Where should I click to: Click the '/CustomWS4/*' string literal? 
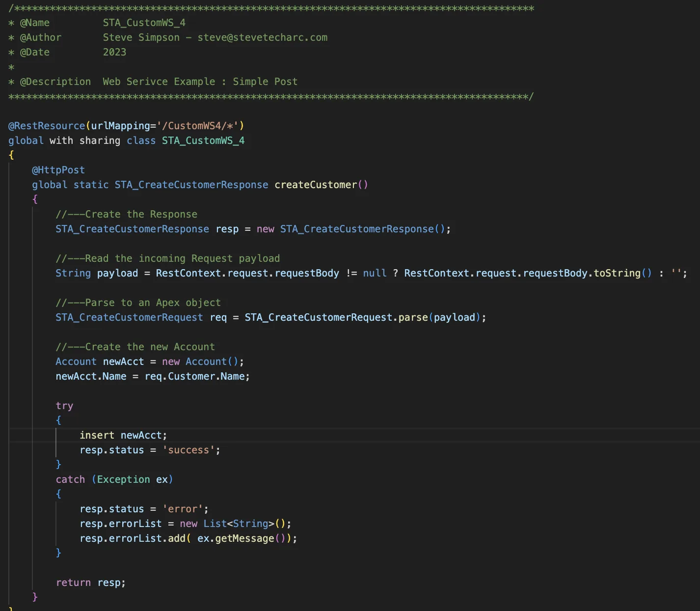coord(197,126)
